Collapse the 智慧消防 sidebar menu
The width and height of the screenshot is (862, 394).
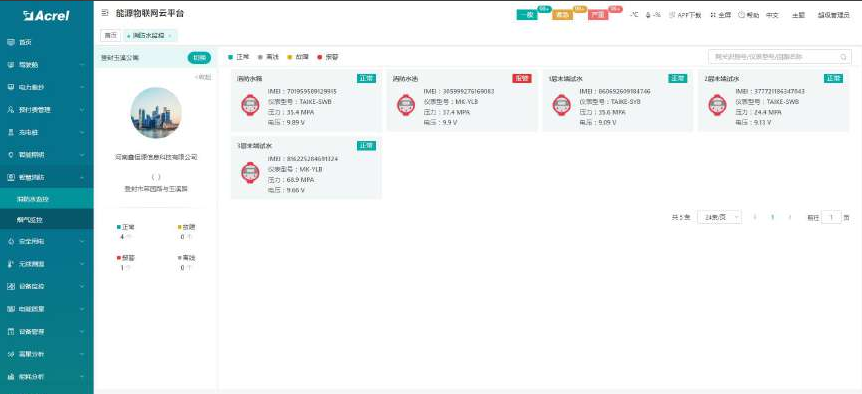47,177
